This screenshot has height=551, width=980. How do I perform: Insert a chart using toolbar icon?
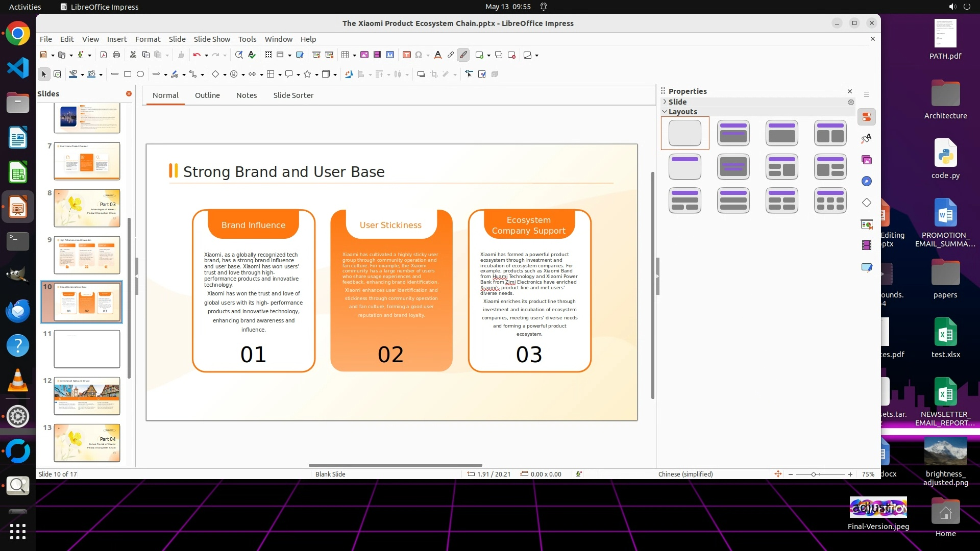(x=390, y=55)
